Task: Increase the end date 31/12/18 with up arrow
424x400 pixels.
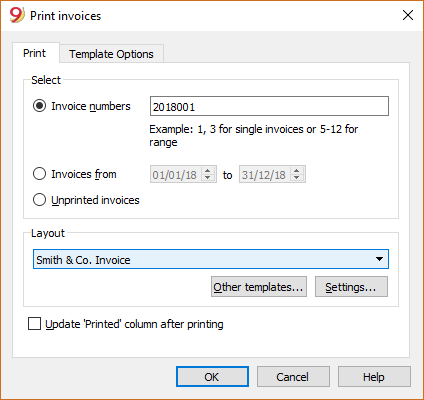Action: [297, 170]
